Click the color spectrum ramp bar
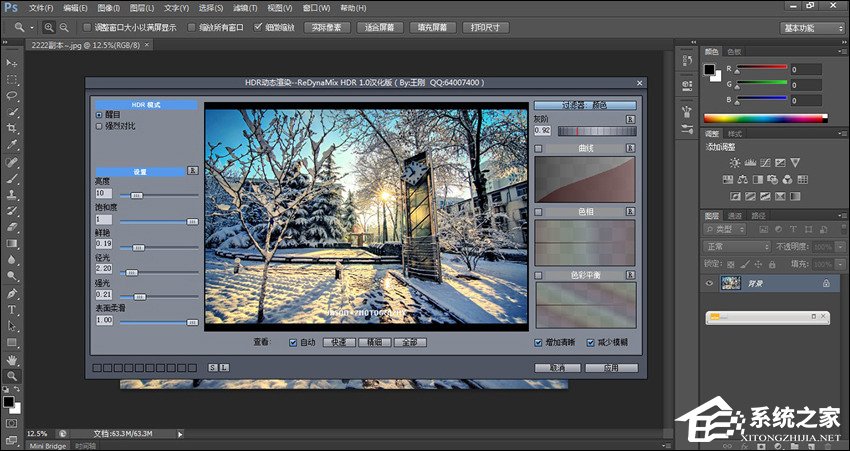Viewport: 850px width, 451px height. coord(765,118)
